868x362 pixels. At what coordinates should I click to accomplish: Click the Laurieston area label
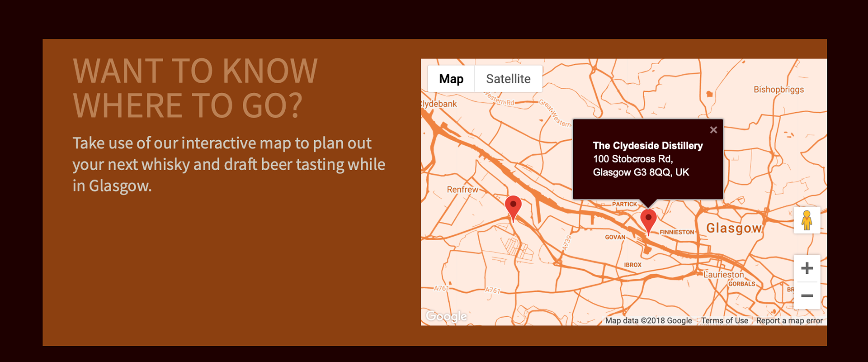[723, 275]
